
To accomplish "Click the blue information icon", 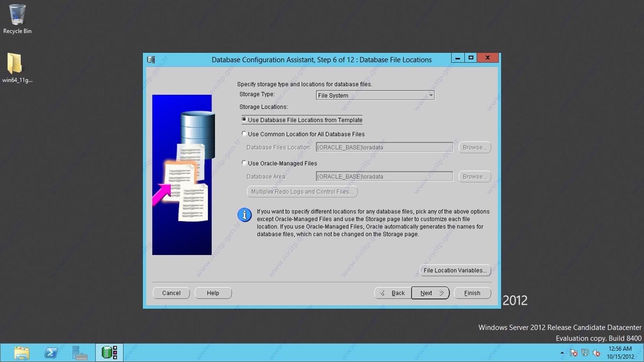I will coord(244,215).
